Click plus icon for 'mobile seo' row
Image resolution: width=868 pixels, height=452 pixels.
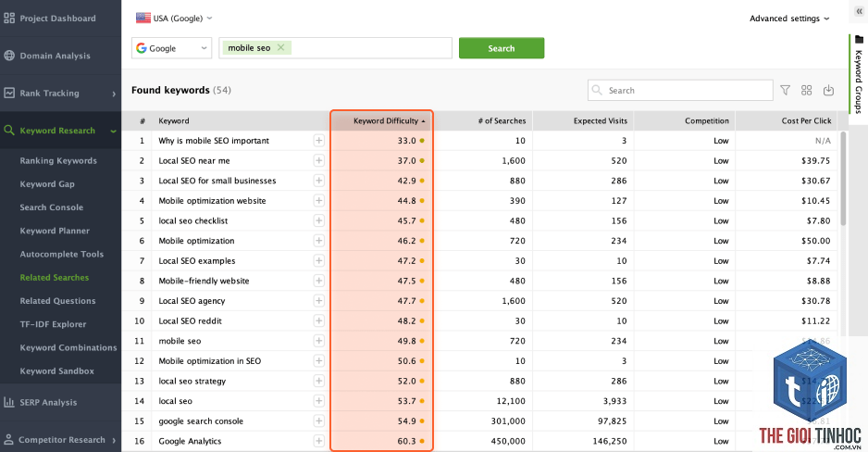point(319,341)
